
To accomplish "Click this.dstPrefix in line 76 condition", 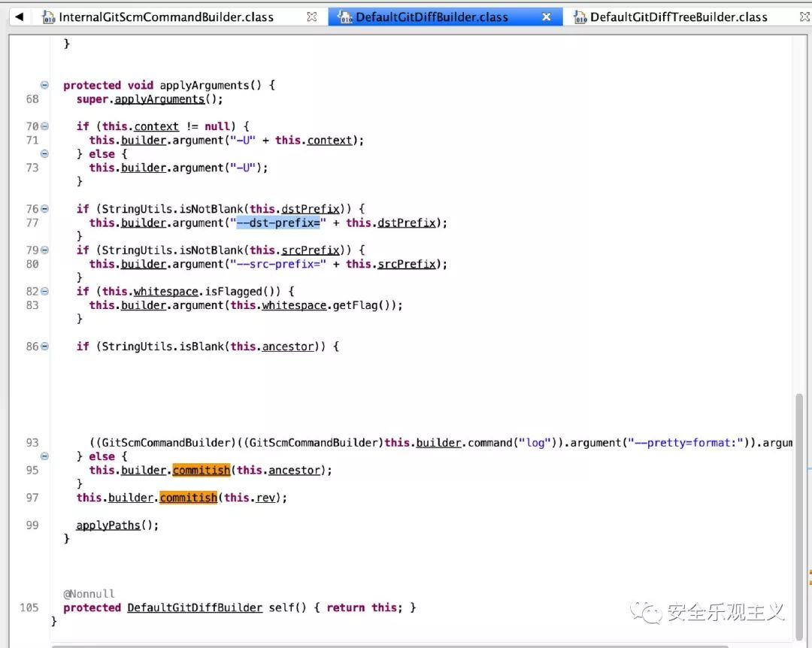I will pyautogui.click(x=295, y=209).
